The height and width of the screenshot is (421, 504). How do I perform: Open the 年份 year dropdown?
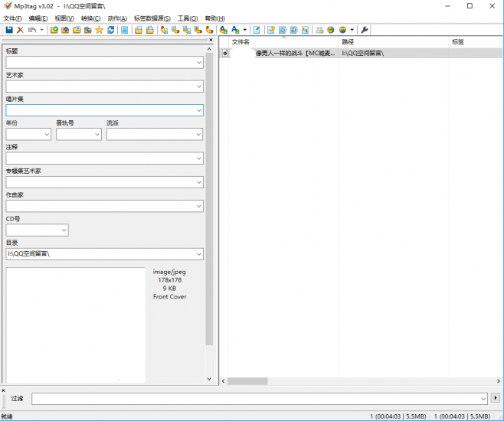coord(46,134)
